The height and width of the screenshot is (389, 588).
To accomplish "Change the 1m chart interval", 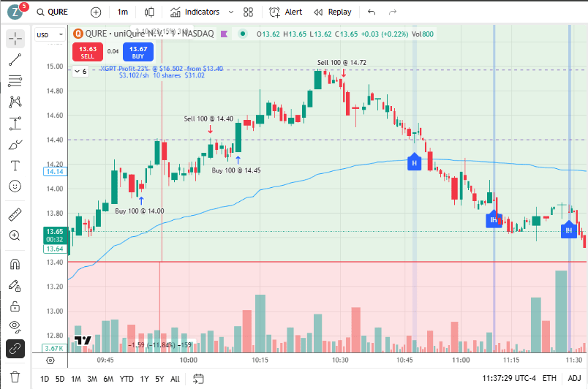I will [123, 12].
